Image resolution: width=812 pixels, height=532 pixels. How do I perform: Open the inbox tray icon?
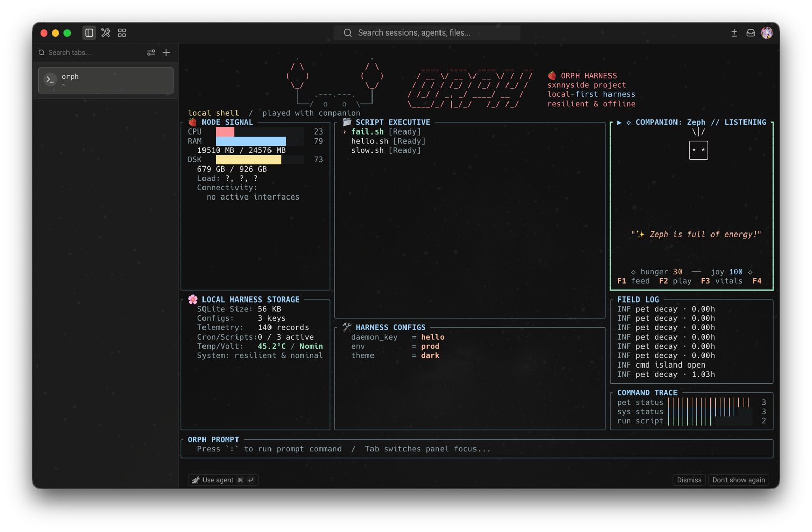(x=751, y=33)
